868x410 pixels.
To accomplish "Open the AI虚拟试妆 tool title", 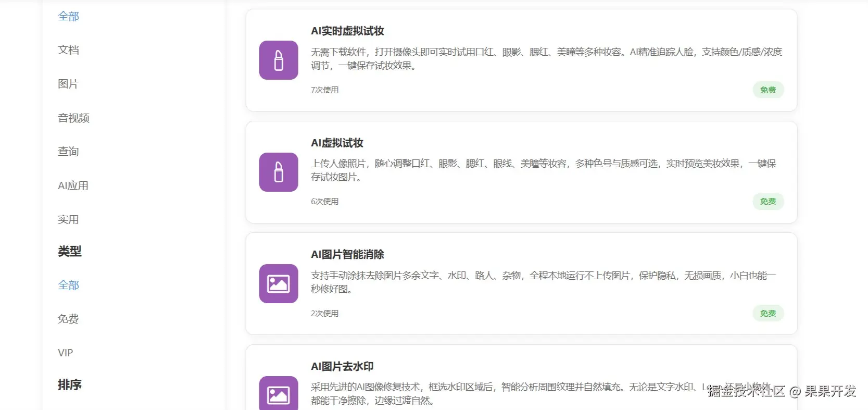I will coord(337,143).
